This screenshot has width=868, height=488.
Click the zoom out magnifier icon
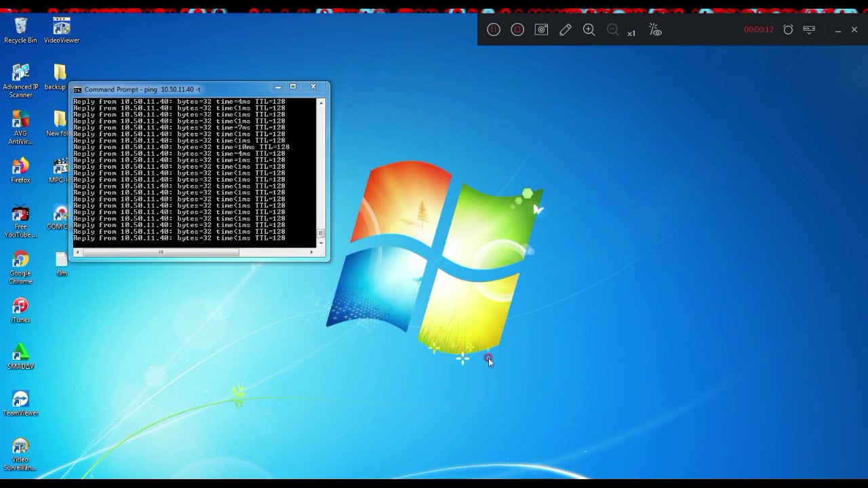(x=612, y=30)
